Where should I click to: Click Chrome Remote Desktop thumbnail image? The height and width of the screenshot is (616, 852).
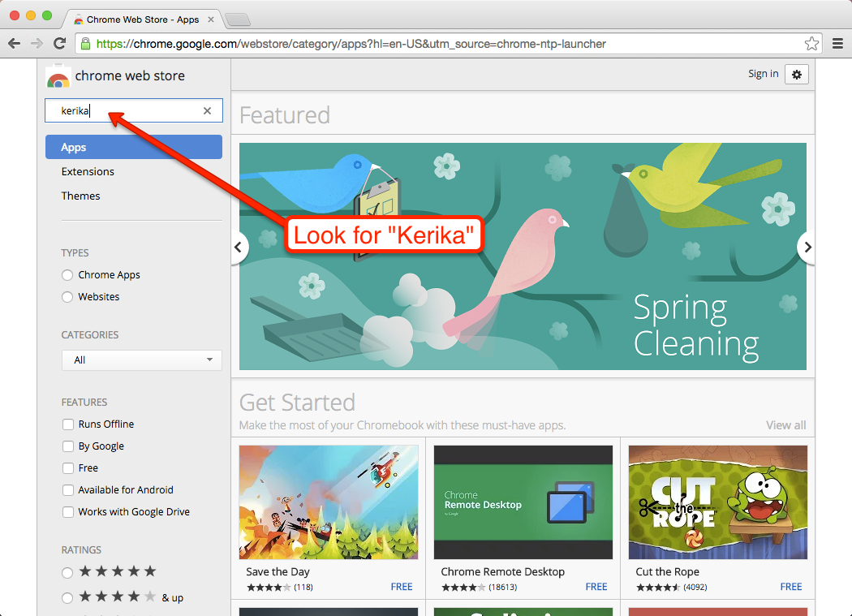(x=523, y=502)
